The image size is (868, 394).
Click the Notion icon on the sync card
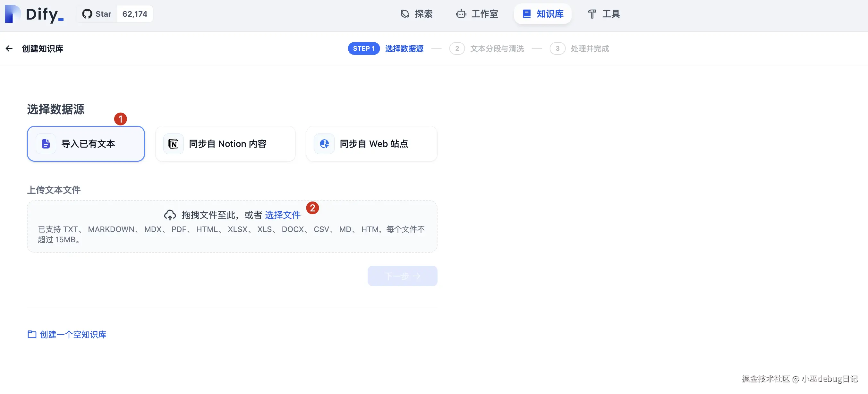click(x=174, y=144)
